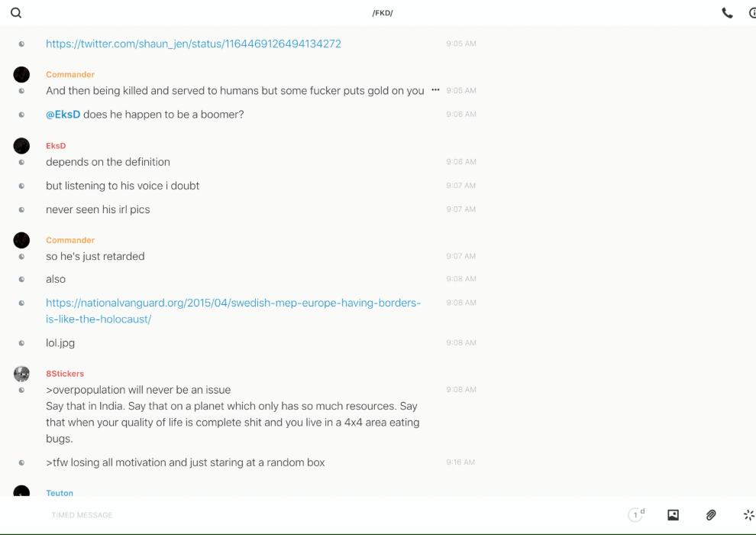The image size is (756, 535).
Task: Click the Teuton sender name
Action: tap(60, 493)
